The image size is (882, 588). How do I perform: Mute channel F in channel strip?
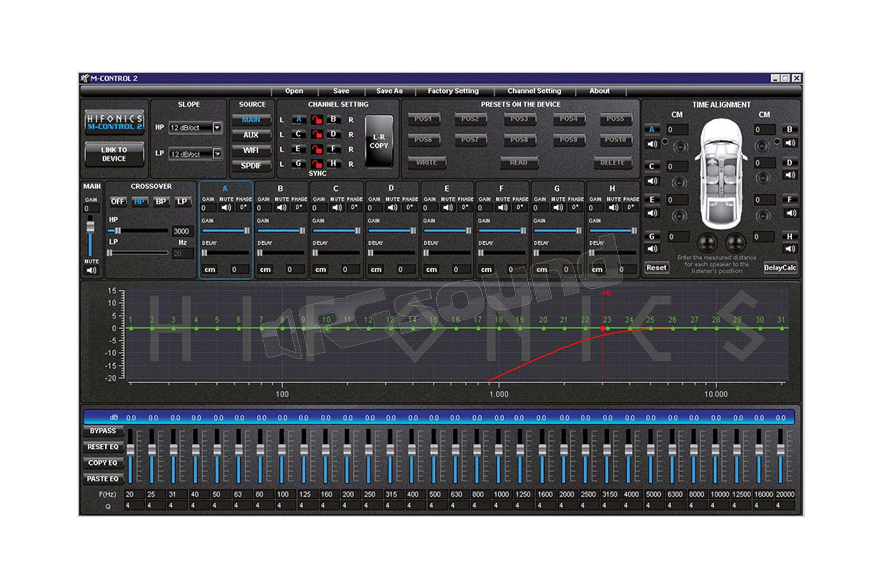coord(503,207)
